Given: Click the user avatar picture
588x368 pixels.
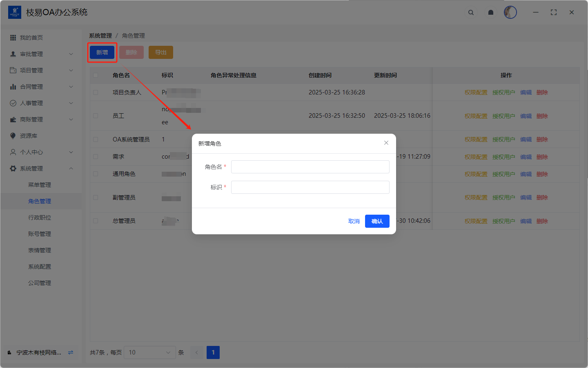Looking at the screenshot, I should (510, 13).
